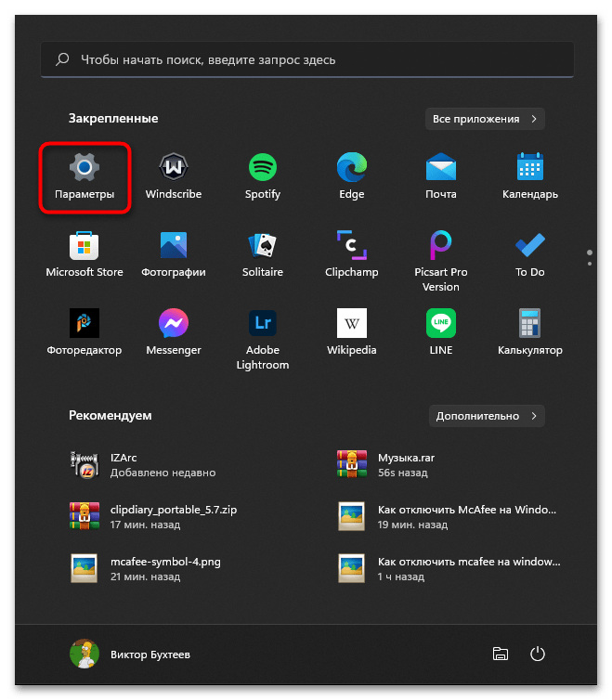Launch Microsoft Store
Image resolution: width=612 pixels, height=700 pixels.
click(85, 255)
